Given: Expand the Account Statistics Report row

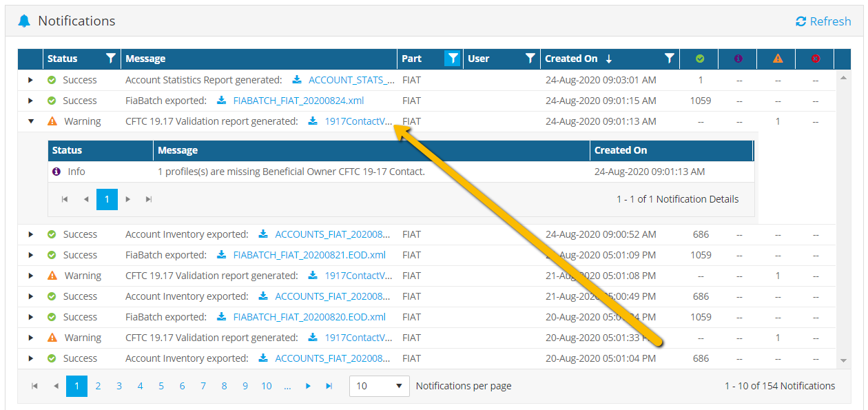Looking at the screenshot, I should (30, 80).
